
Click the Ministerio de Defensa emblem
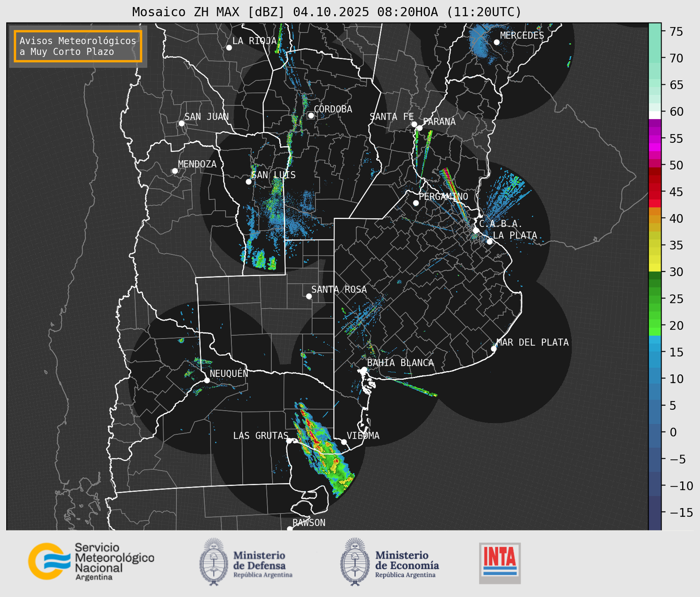(214, 562)
